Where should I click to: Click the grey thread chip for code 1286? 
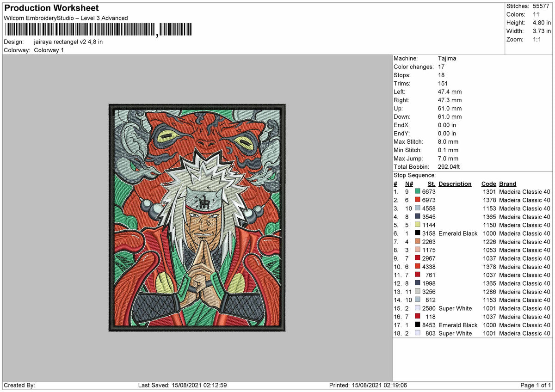pos(417,292)
